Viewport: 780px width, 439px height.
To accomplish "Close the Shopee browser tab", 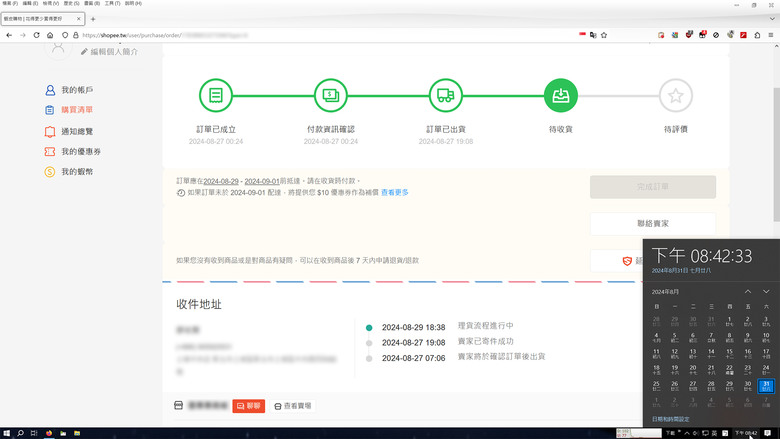I will tap(79, 19).
